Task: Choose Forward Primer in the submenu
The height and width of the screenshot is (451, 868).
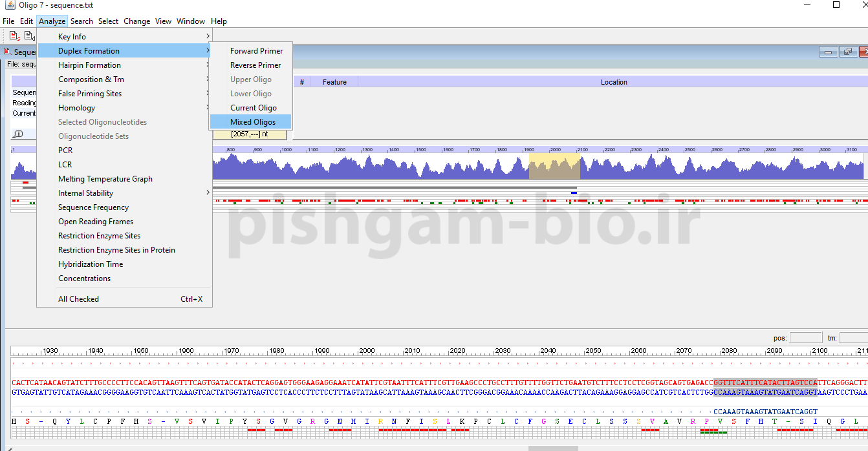Action: [x=256, y=51]
